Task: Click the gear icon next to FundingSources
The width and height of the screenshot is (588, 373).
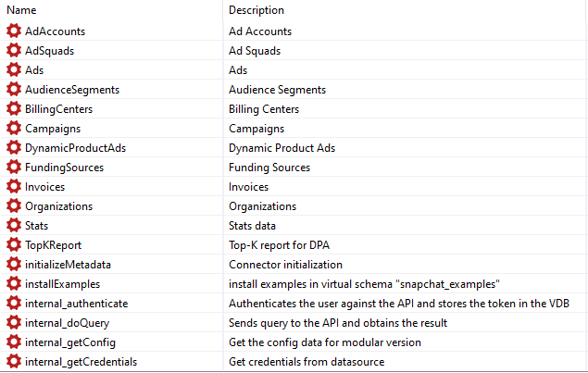Action: click(13, 168)
